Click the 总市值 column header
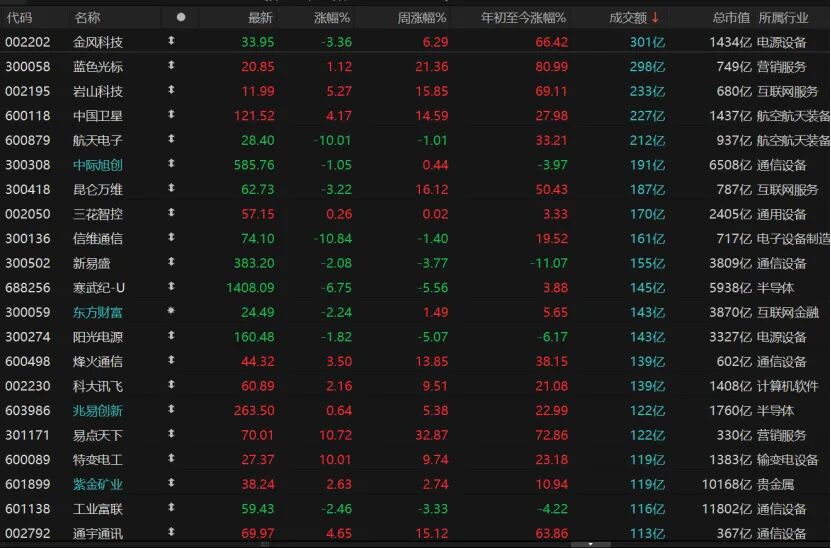 point(731,18)
